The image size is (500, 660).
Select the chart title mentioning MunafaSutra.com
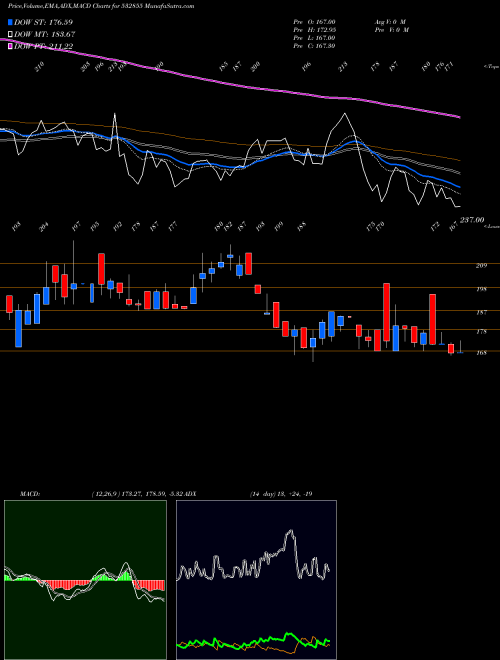(101, 6)
